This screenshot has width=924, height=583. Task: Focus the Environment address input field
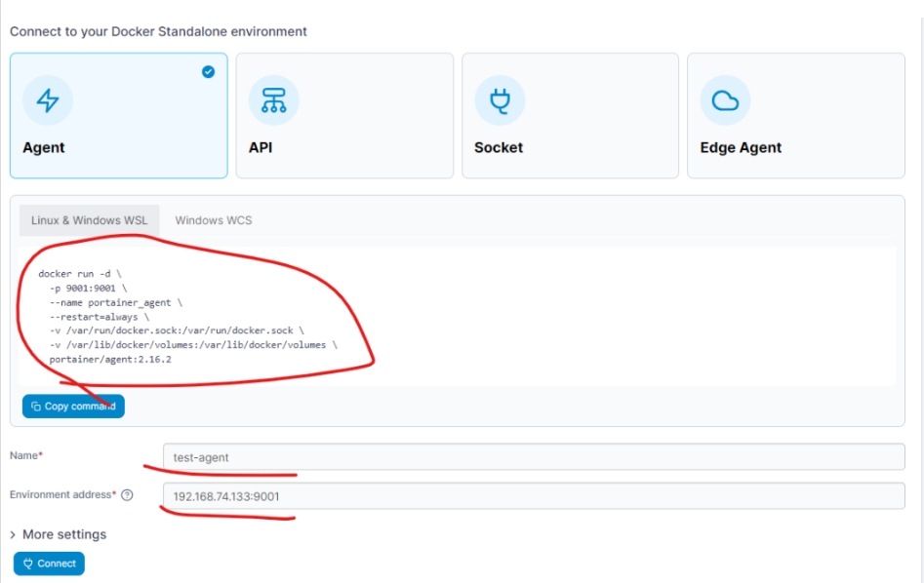[534, 496]
